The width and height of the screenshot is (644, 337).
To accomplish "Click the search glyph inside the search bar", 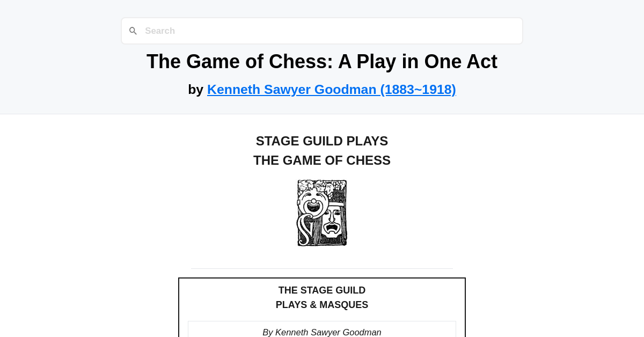I will tap(133, 31).
